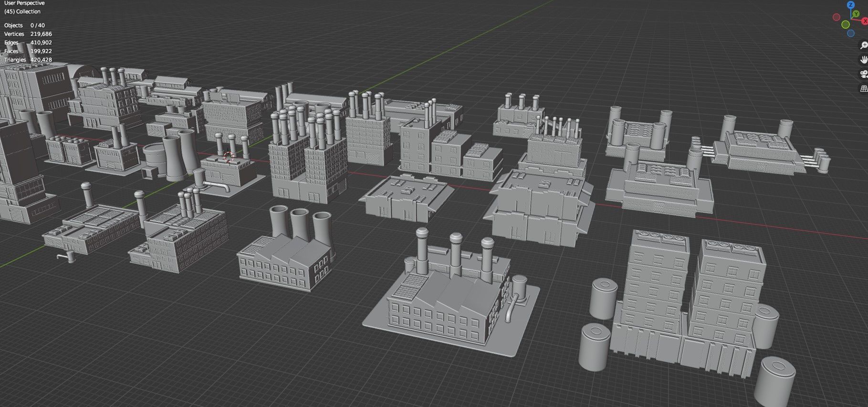Click the blue Z axis gizmo handle
This screenshot has width=868, height=407.
[x=850, y=5]
